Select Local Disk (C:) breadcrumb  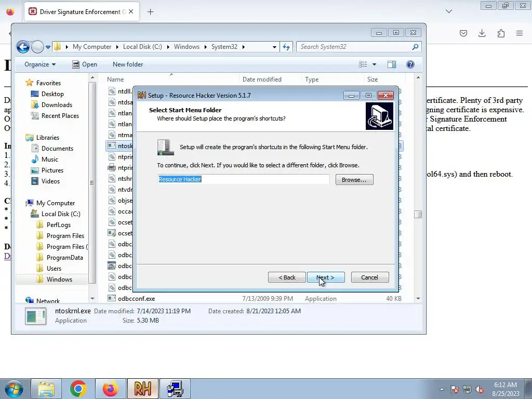click(142, 47)
